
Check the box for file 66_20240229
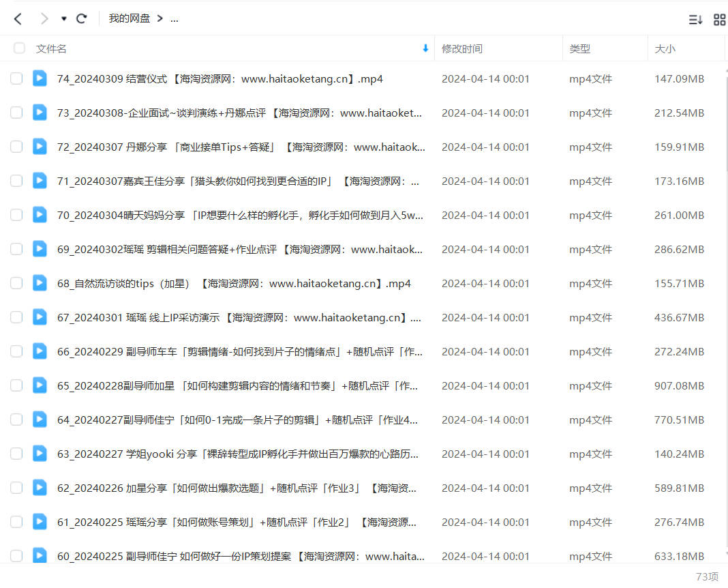(16, 351)
